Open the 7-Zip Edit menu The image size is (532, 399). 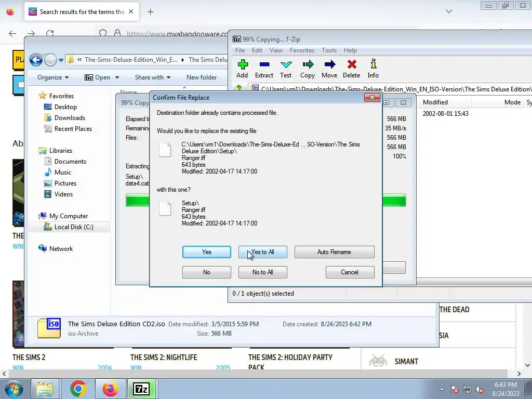pos(257,50)
